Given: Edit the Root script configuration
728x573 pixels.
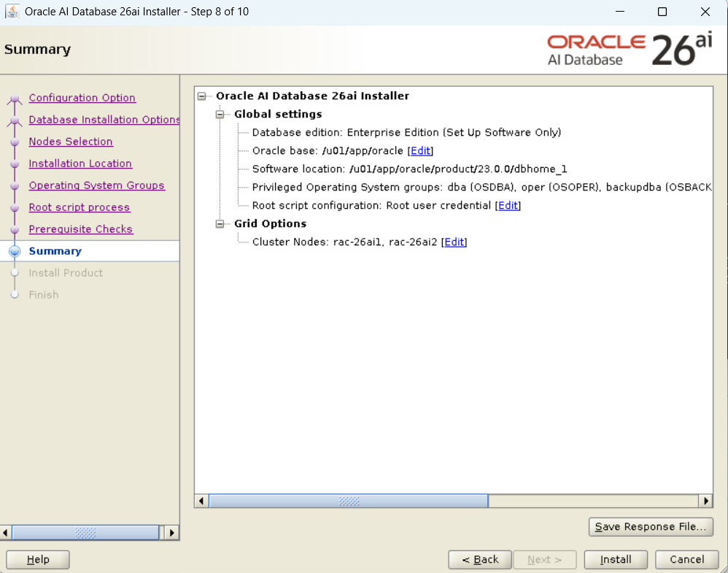Looking at the screenshot, I should point(508,206).
